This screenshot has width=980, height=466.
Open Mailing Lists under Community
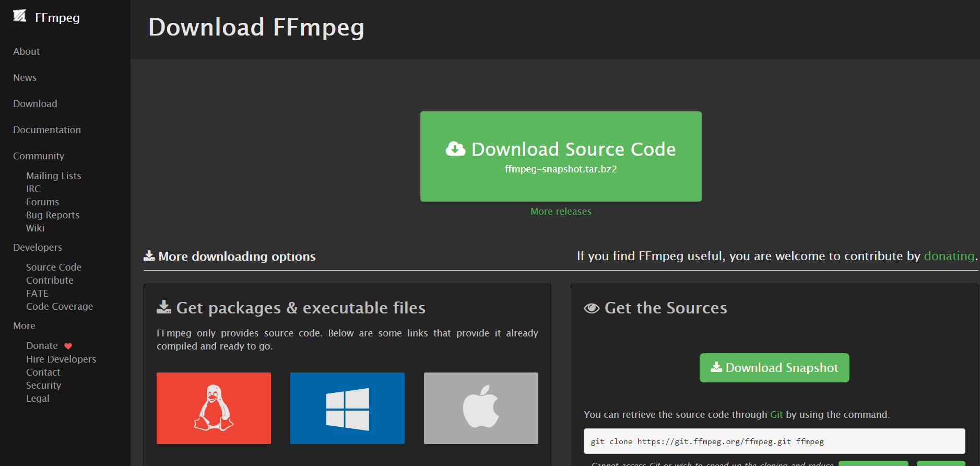[x=54, y=176]
